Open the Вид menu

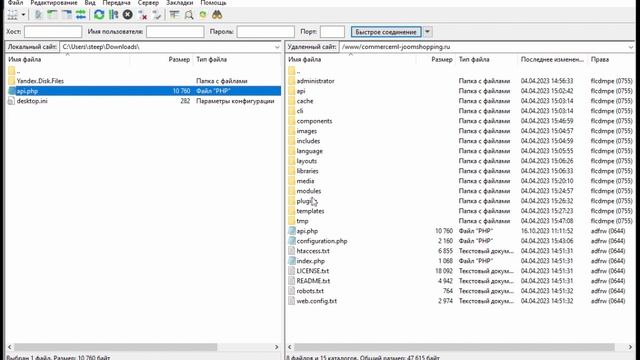coord(90,3)
